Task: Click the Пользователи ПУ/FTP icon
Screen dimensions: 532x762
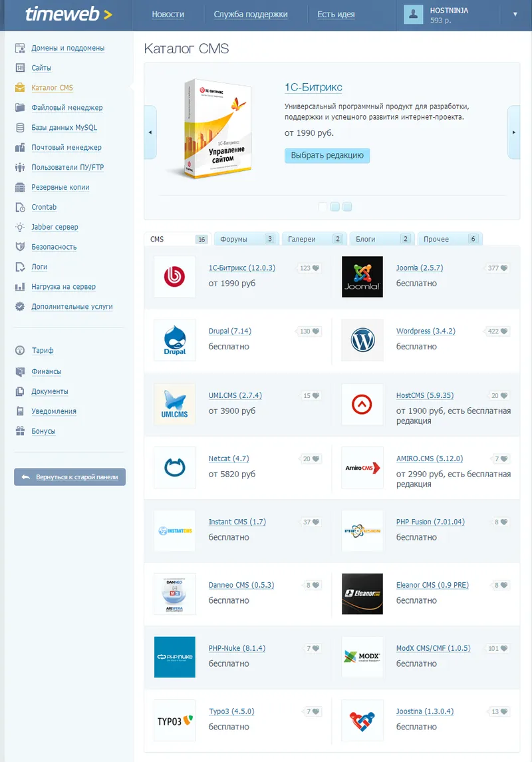Action: (x=20, y=167)
